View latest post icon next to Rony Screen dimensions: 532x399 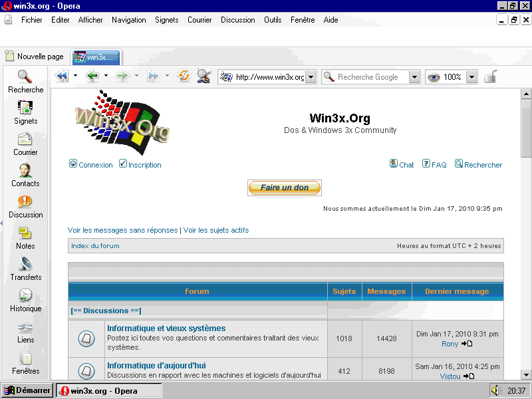point(467,344)
